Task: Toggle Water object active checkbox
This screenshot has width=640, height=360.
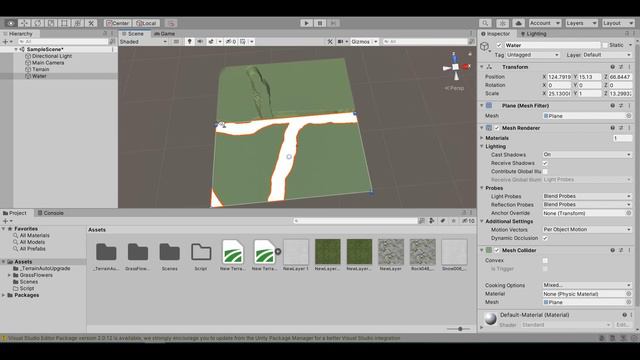Action: click(x=499, y=45)
